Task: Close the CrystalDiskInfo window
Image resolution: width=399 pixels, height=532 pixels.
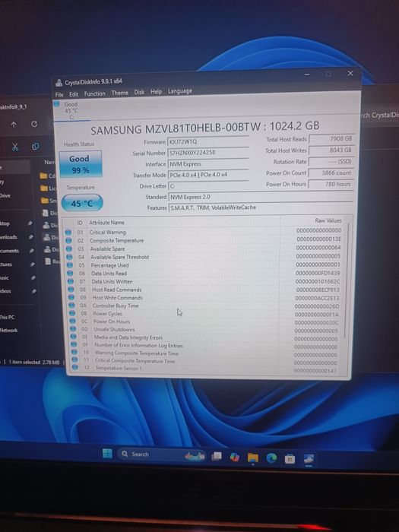Action: coord(350,73)
